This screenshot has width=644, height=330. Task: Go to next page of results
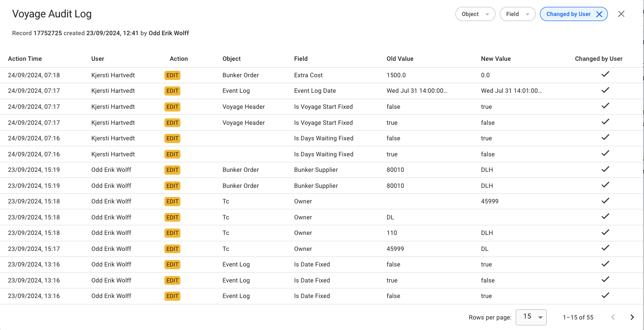pyautogui.click(x=632, y=317)
